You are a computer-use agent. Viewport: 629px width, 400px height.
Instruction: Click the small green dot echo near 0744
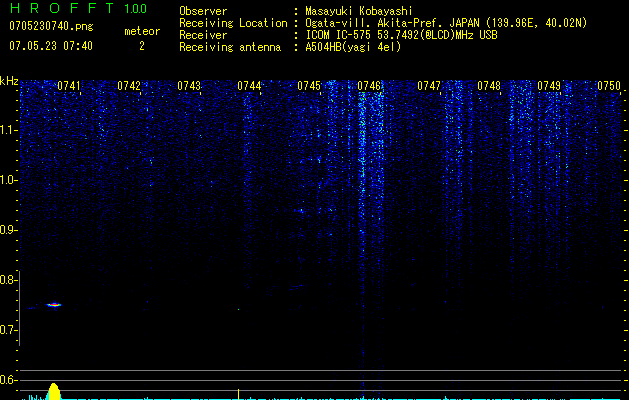click(x=238, y=309)
